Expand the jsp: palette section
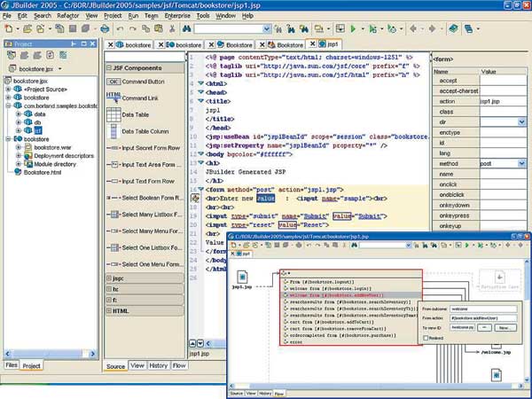 (x=109, y=278)
